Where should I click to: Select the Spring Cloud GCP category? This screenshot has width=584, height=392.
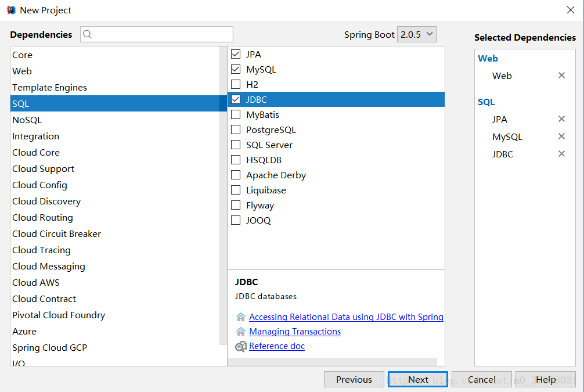coord(115,348)
